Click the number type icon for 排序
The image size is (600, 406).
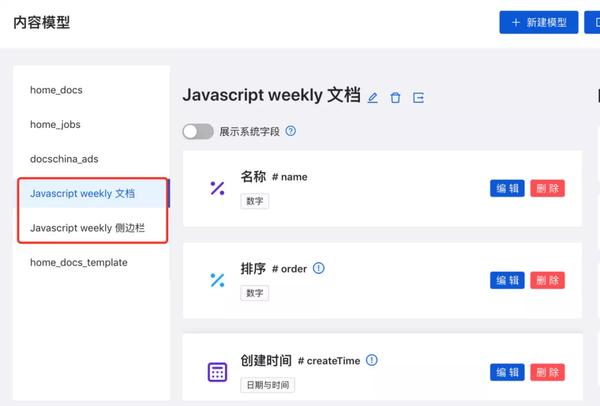click(x=217, y=280)
